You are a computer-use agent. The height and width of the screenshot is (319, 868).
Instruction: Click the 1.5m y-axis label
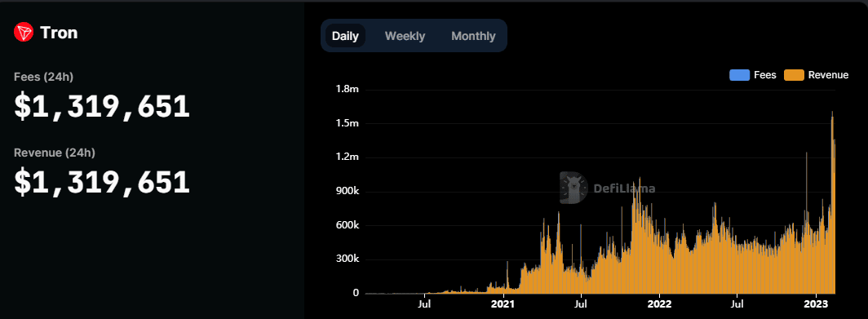[x=348, y=123]
